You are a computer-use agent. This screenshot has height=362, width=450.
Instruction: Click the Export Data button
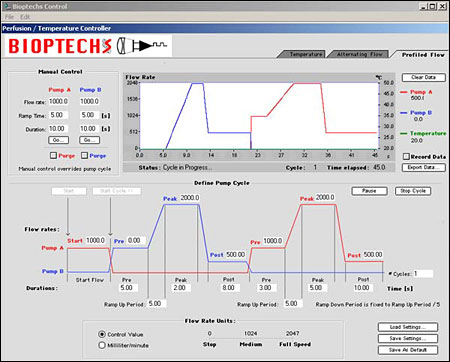click(x=423, y=167)
